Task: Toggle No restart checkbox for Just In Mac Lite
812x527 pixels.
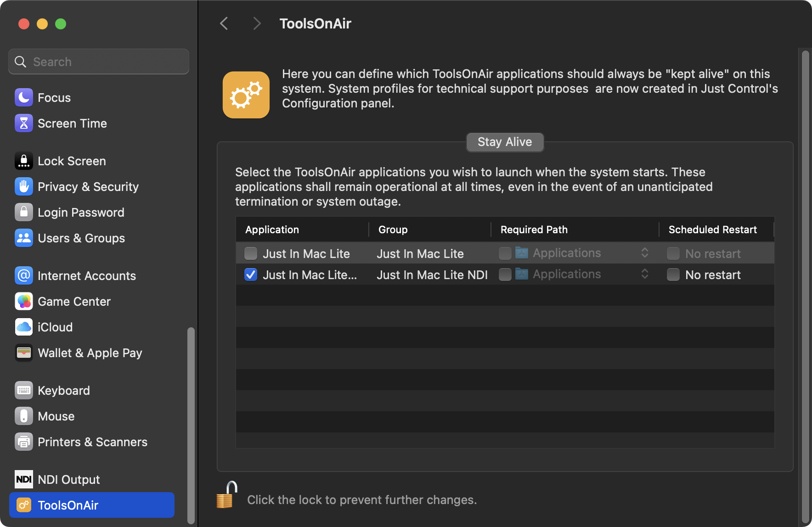Action: [x=673, y=253]
